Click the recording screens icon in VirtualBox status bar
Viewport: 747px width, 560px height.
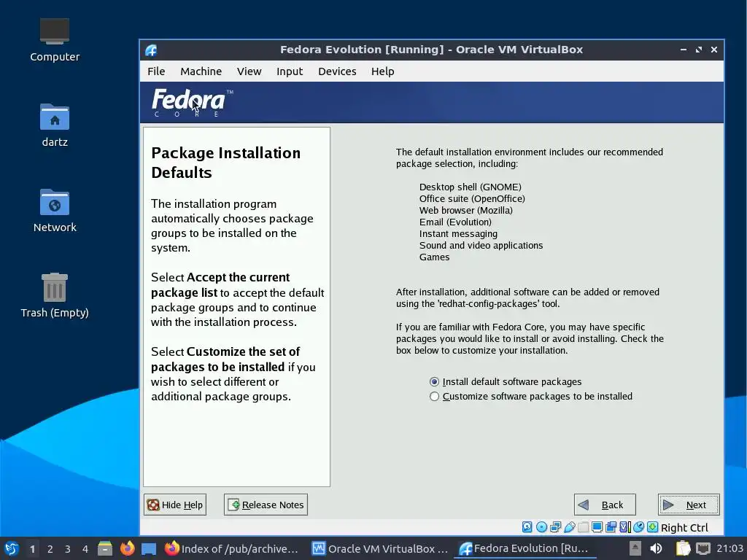(x=611, y=526)
